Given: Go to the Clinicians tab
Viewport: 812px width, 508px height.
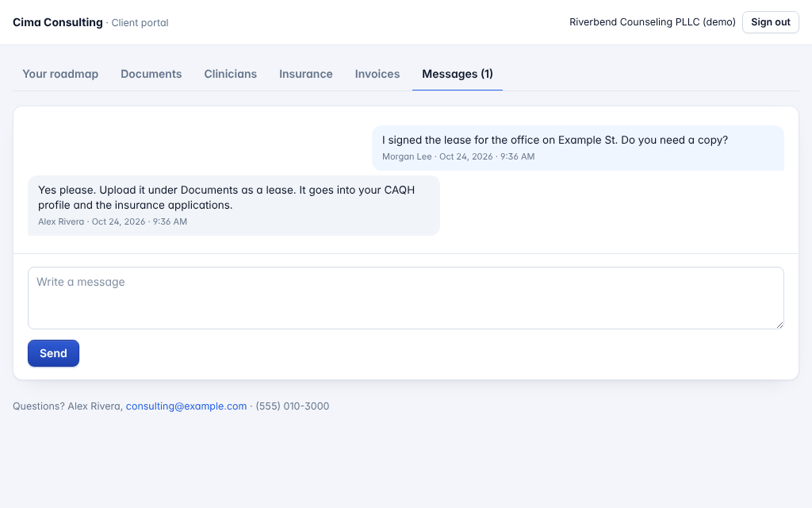Looking at the screenshot, I should [231, 74].
